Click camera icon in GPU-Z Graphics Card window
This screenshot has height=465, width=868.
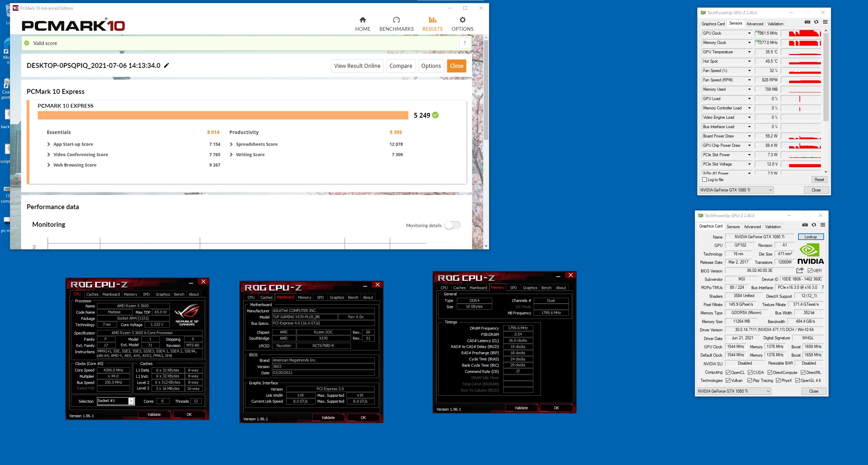pos(805,225)
